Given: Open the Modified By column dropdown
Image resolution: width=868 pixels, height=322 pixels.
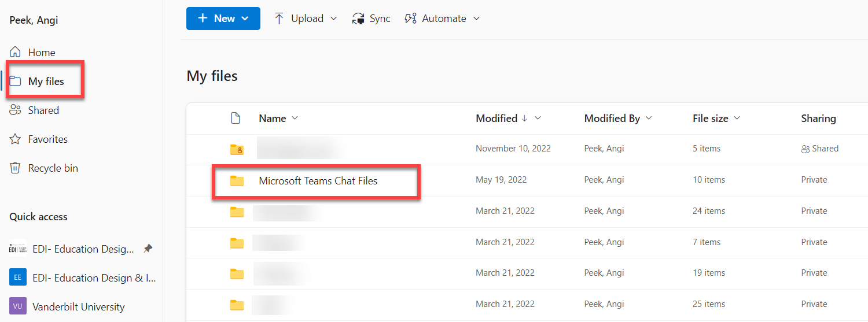Looking at the screenshot, I should pyautogui.click(x=649, y=118).
